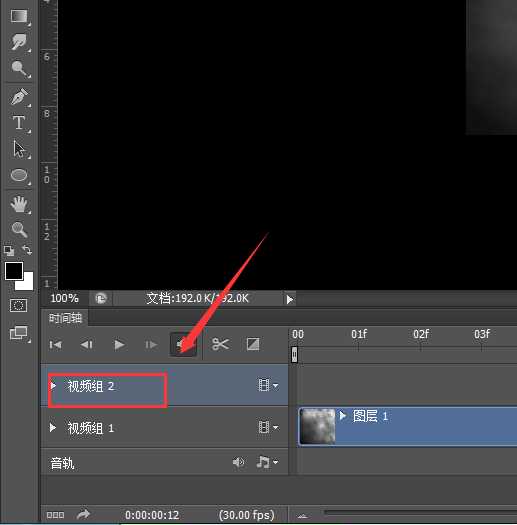The image size is (517, 525).
Task: Swap foreground and background colors
Action: coord(27,250)
